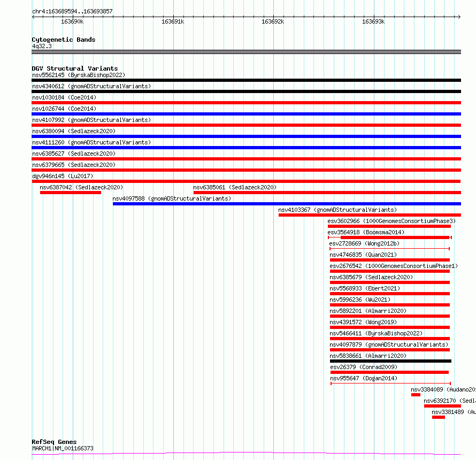This screenshot has height=460, width=476.
Task: Click nsv3381489 variant label
Action: (454, 412)
